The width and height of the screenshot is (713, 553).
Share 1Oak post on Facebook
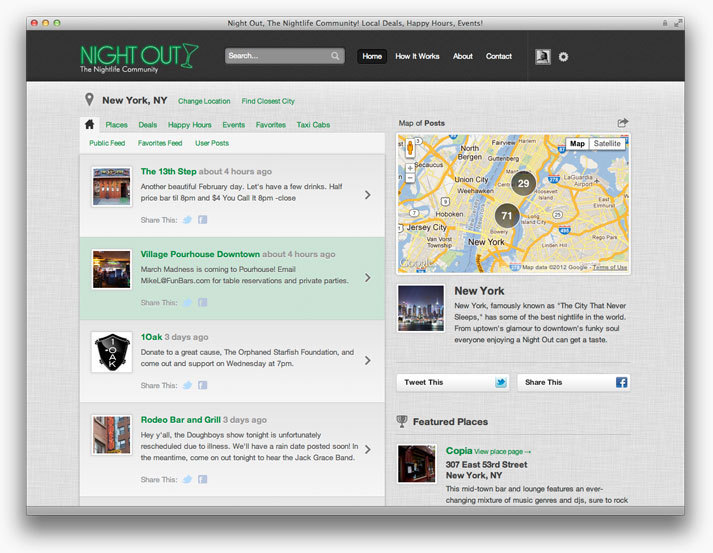point(203,386)
